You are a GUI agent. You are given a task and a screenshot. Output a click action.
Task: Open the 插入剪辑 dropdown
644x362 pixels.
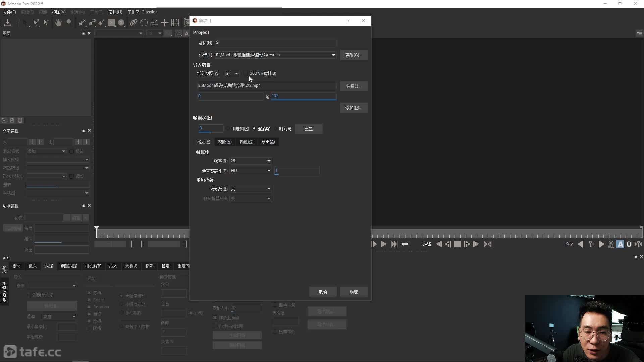(58, 160)
